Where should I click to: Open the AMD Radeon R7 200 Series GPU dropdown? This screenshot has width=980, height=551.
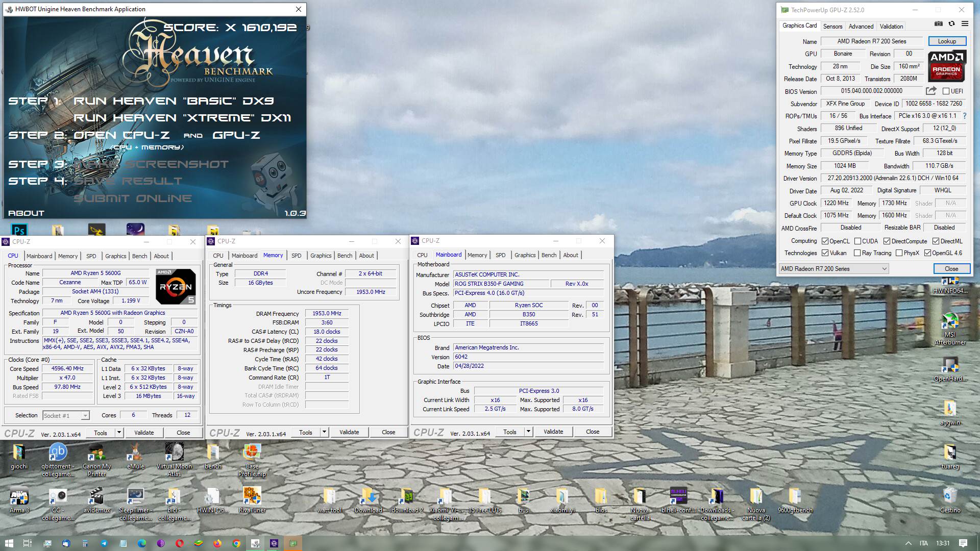pos(834,269)
